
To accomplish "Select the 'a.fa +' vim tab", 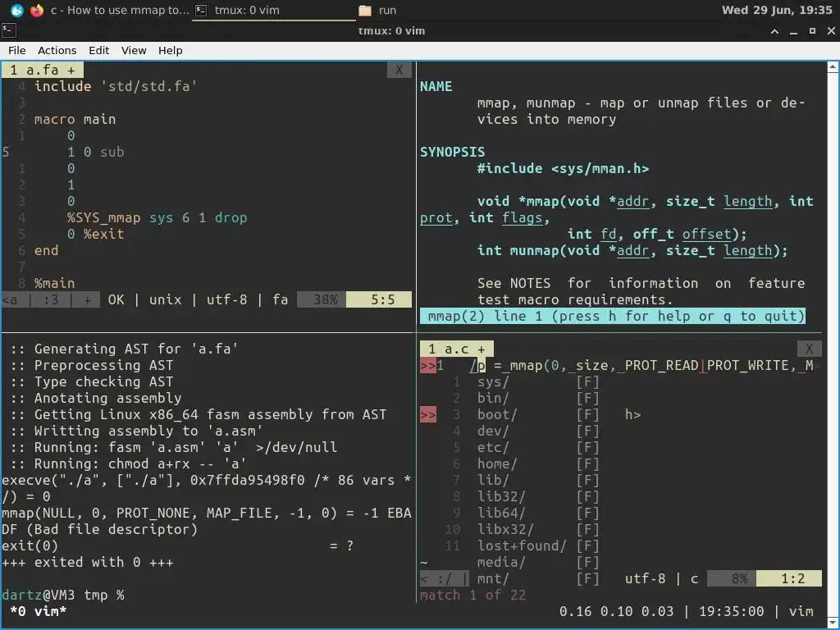I will (x=43, y=71).
